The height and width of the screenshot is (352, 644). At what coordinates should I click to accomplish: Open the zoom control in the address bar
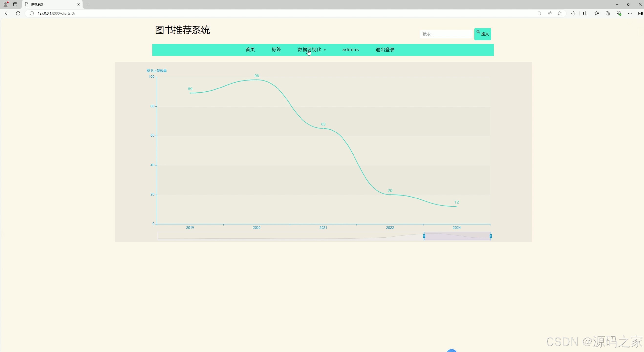point(539,13)
